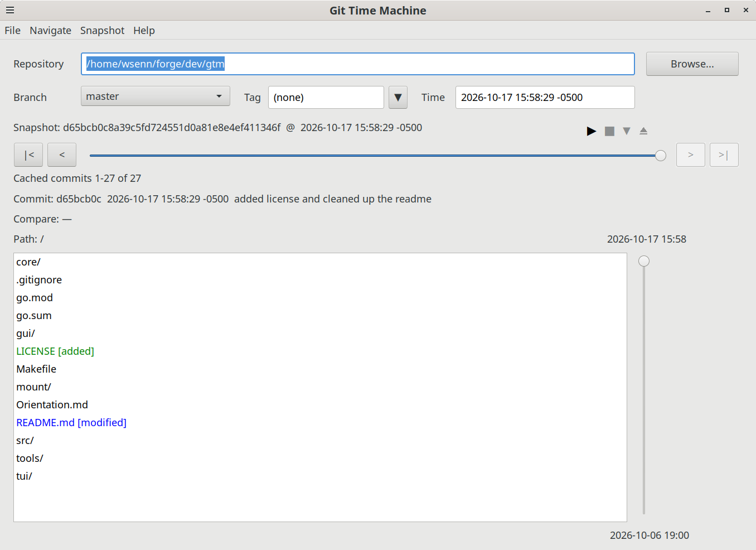756x550 pixels.
Task: Maximize the Git Time Machine window
Action: point(727,11)
